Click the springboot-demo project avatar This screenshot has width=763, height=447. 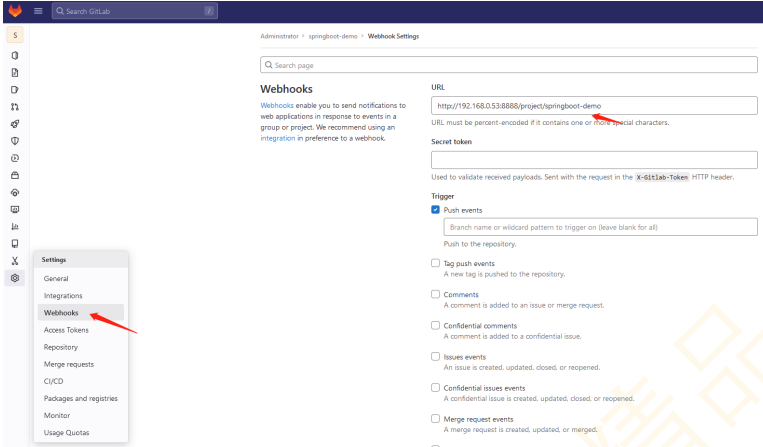click(x=15, y=35)
